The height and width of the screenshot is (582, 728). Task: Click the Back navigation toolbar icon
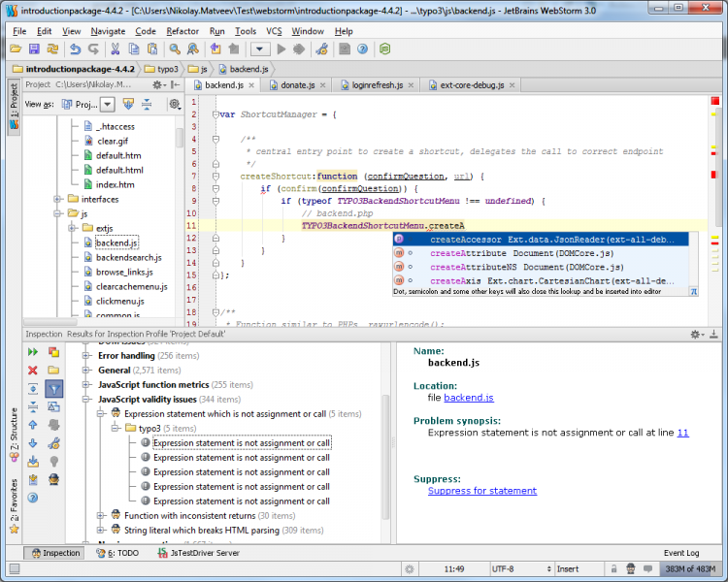(x=215, y=48)
